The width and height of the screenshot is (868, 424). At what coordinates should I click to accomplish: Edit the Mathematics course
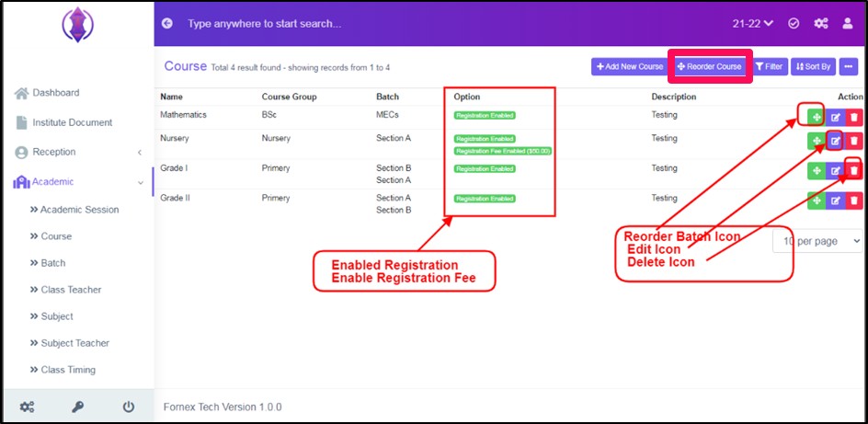click(835, 118)
